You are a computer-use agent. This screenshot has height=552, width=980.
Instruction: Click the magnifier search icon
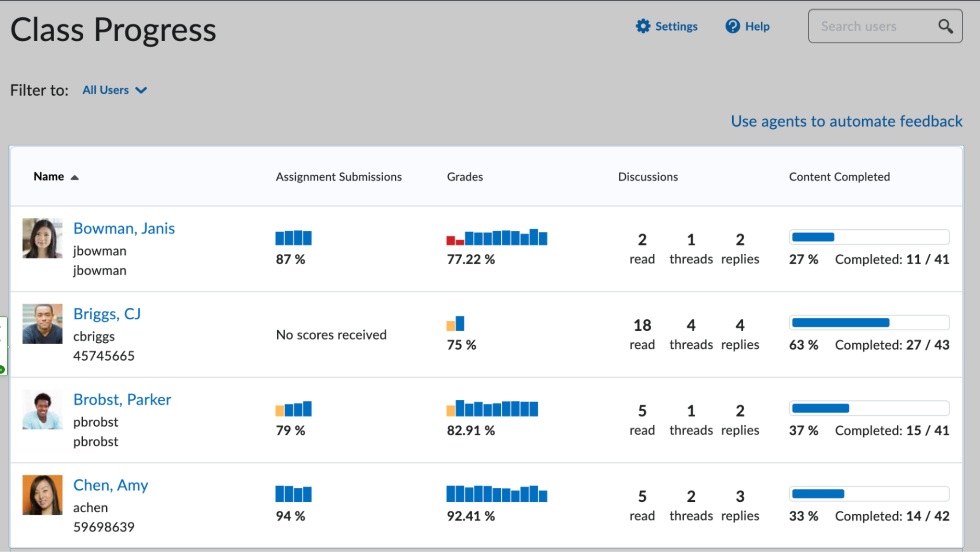(x=945, y=26)
